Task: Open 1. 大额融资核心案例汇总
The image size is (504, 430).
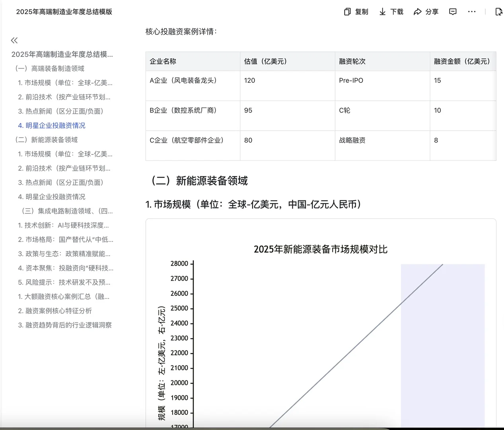Action: 64,296
